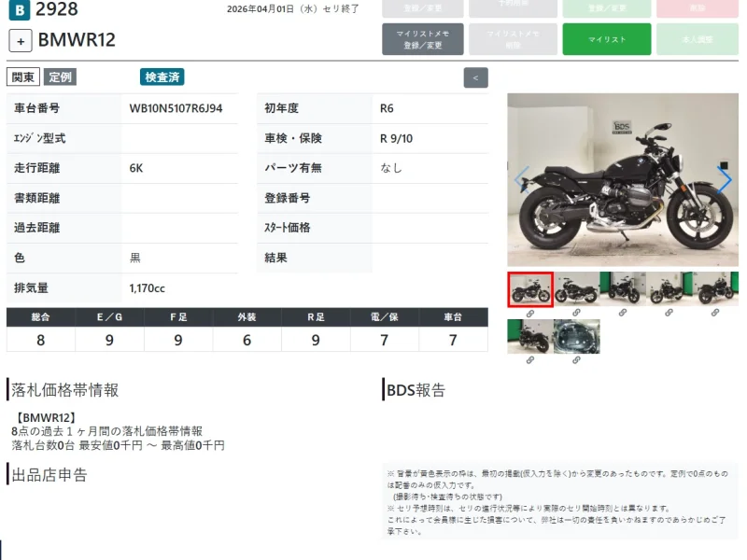
Task: Click the パーツ有無 value なし
Action: click(391, 168)
